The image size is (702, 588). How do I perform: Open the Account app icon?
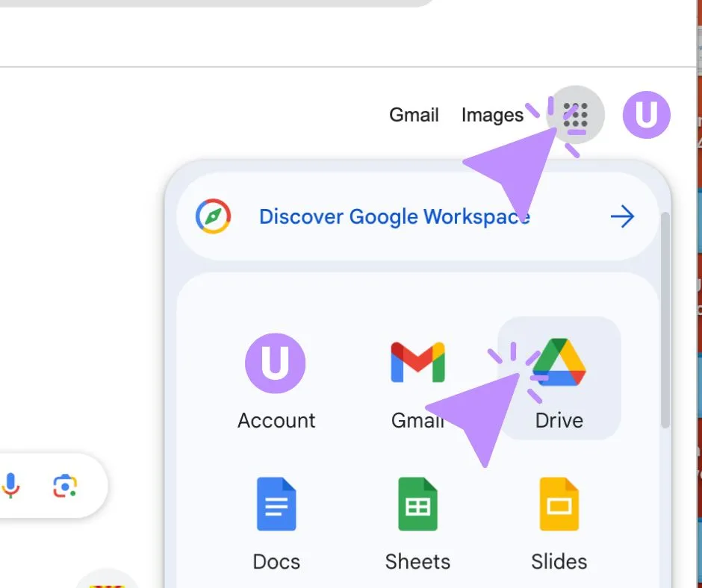coord(276,363)
